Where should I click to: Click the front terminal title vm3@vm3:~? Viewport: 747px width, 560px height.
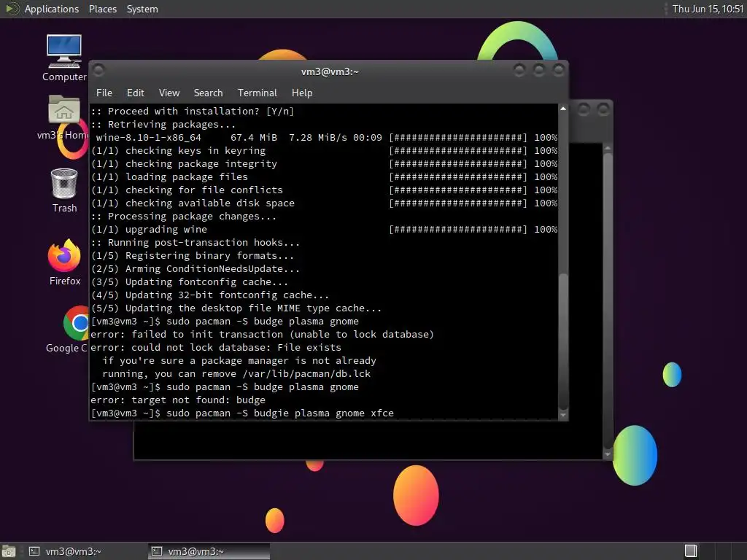(330, 72)
